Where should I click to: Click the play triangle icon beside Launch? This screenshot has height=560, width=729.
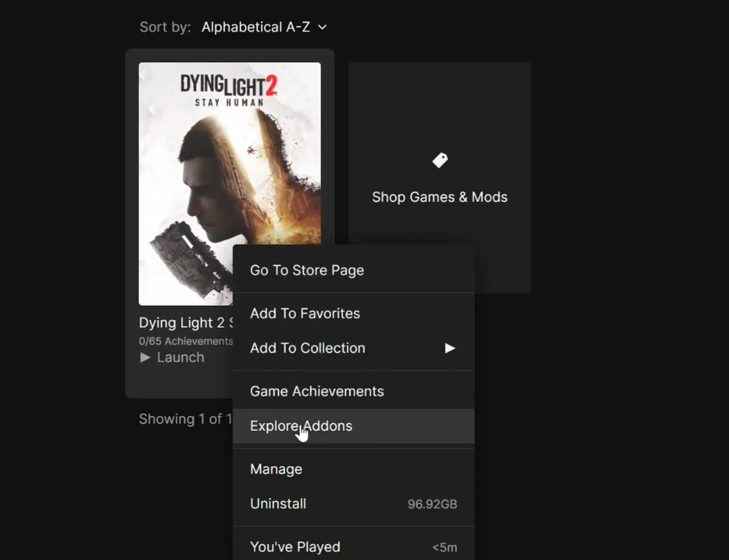(x=145, y=357)
